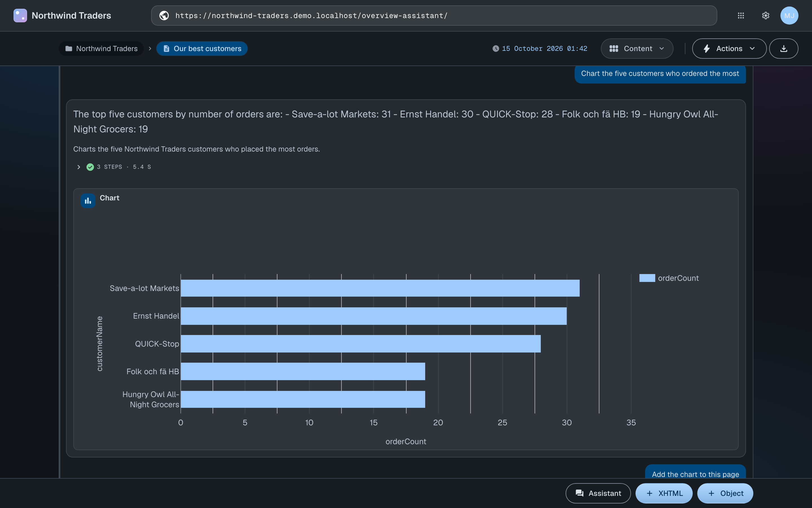The width and height of the screenshot is (812, 508).
Task: Click the 'Northwind Traders' app title text
Action: click(71, 16)
